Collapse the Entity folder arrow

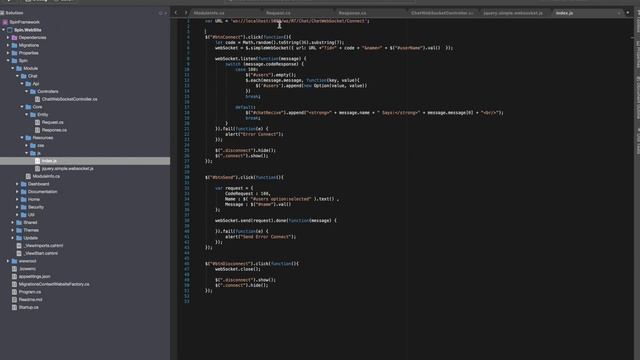(x=27, y=115)
